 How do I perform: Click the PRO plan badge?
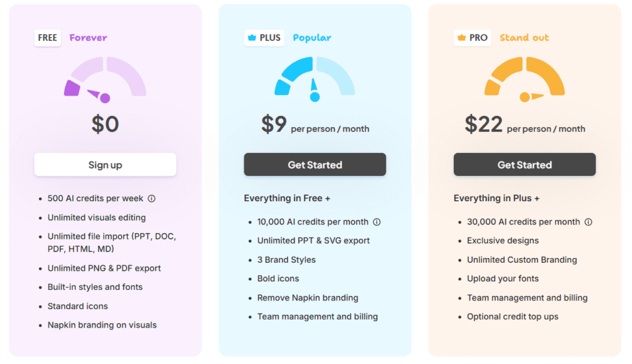[472, 38]
